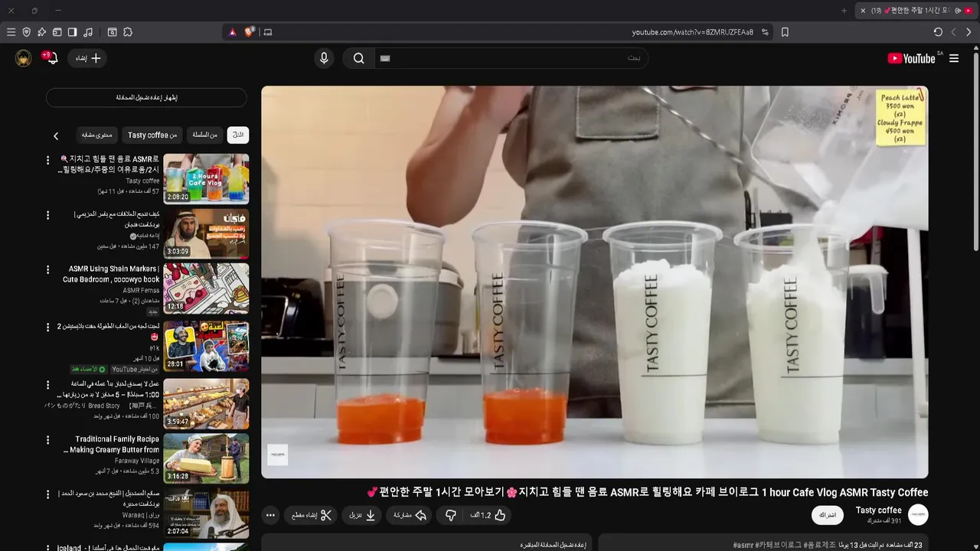Viewport: 980px width, 551px height.
Task: Open options menu for PlayStation 2 games video
Action: (47, 328)
